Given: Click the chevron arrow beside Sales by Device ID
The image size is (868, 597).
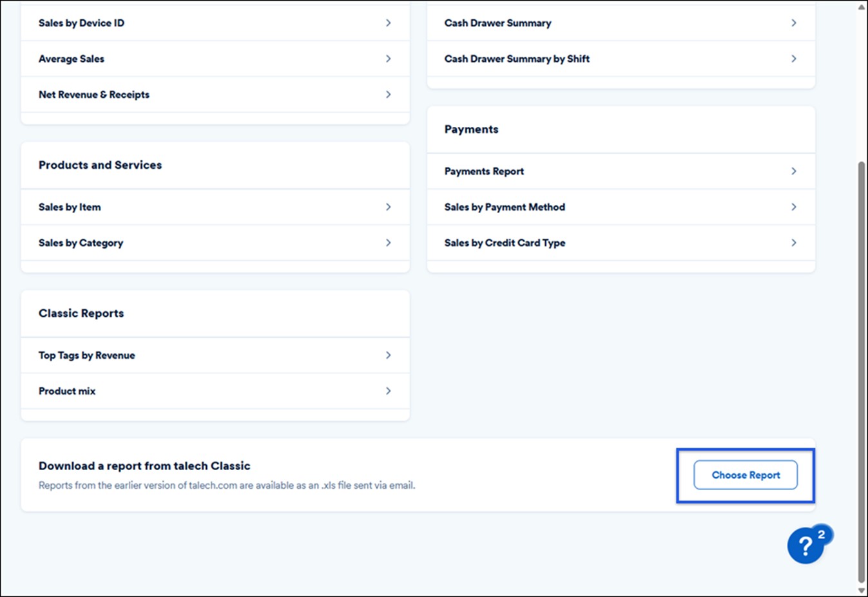Looking at the screenshot, I should (x=388, y=23).
